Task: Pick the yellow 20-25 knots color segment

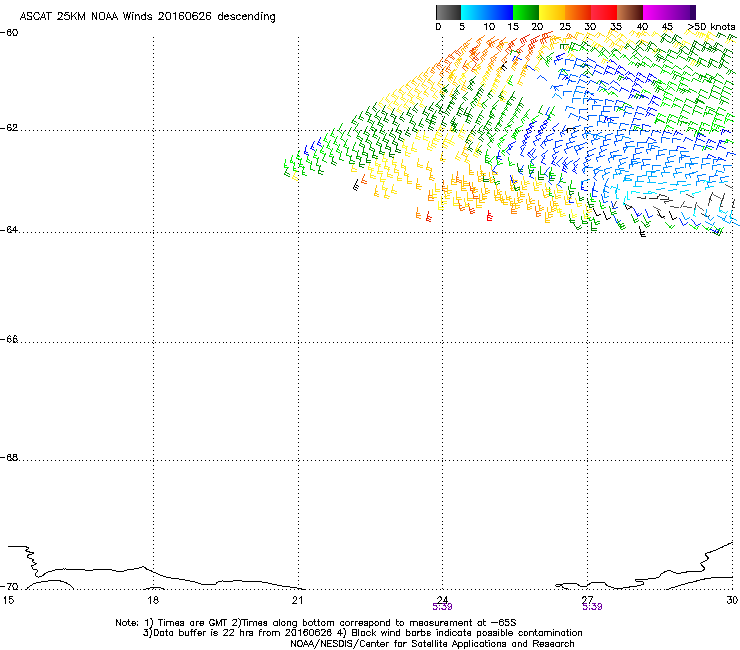Action: click(x=552, y=12)
